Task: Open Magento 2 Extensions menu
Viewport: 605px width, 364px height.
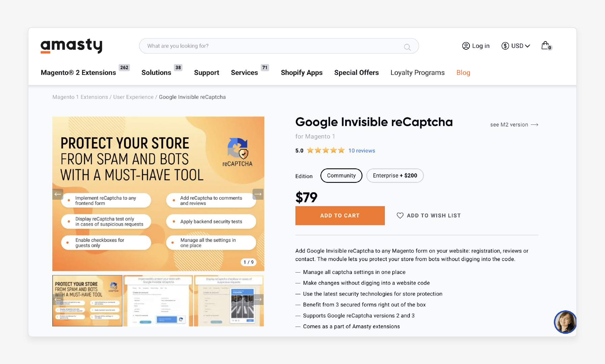Action: coord(78,73)
